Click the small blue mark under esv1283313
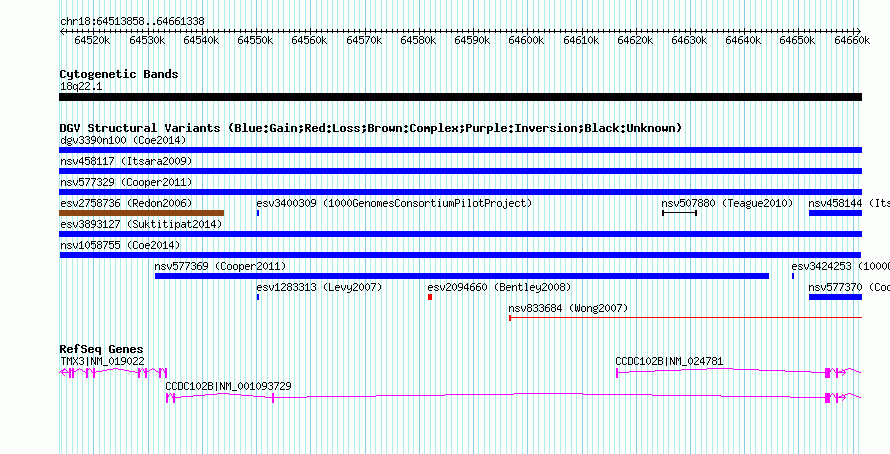 [x=258, y=297]
